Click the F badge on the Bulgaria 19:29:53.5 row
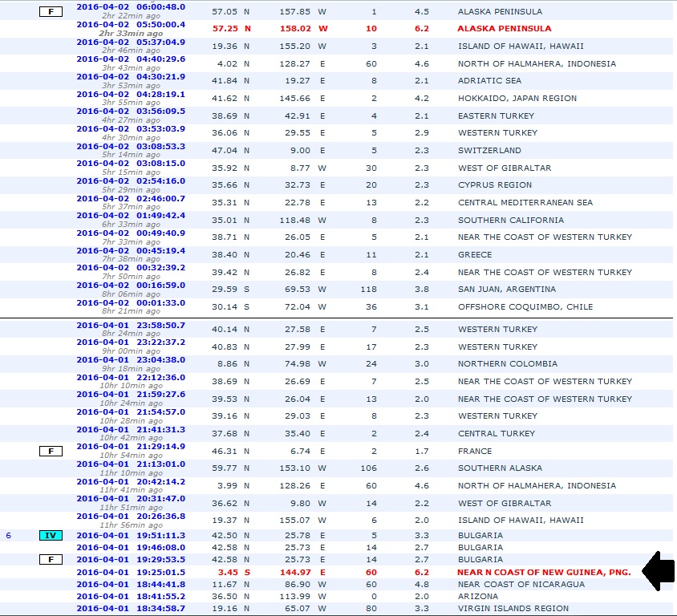This screenshot has height=616, width=677. click(51, 559)
